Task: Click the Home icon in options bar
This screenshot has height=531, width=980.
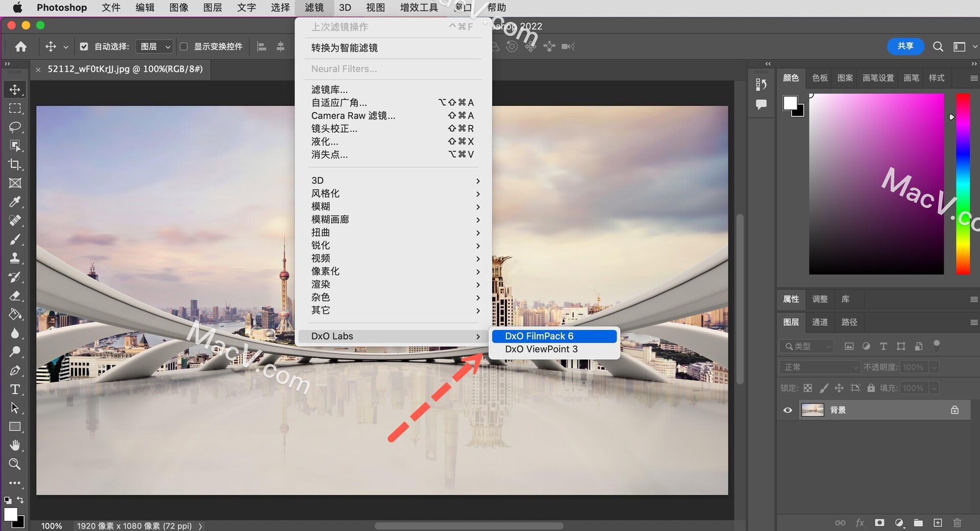Action: pos(21,46)
